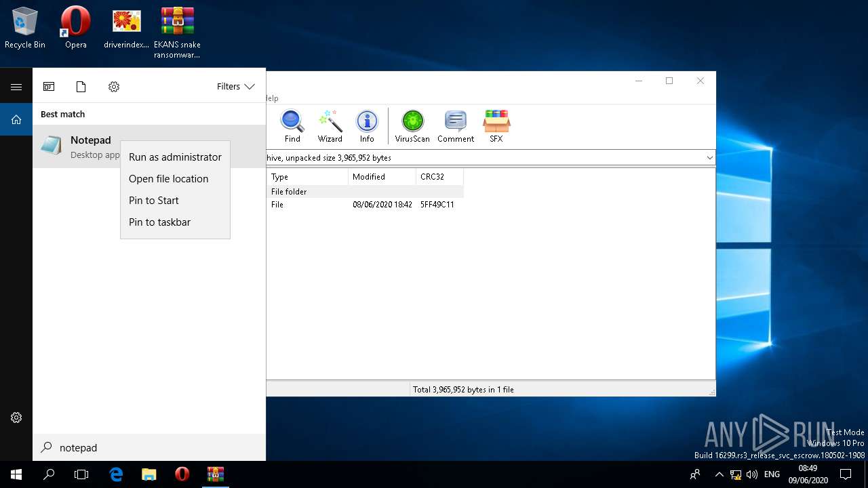Image resolution: width=868 pixels, height=488 pixels.
Task: Filter search results by apps icon
Action: [49, 87]
